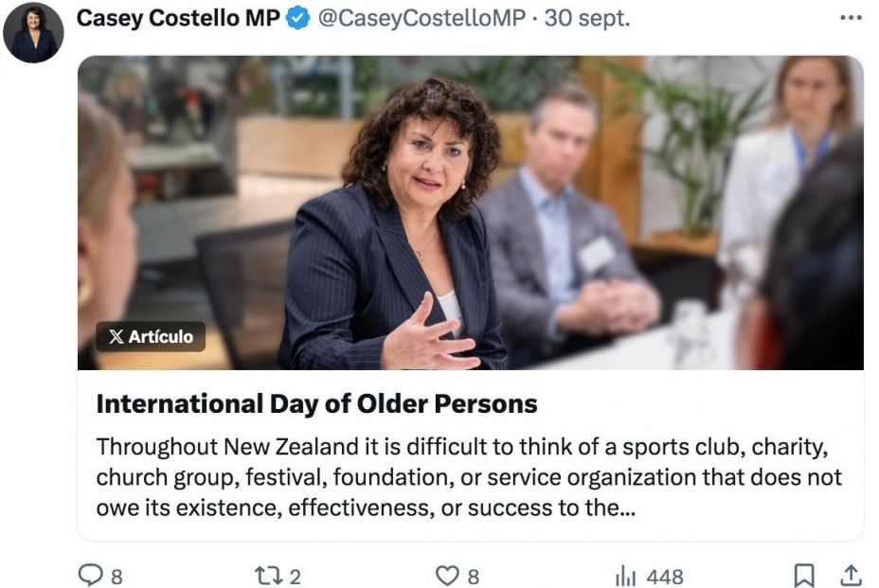Click the blue verified badge
This screenshot has height=588, width=879.
297,20
